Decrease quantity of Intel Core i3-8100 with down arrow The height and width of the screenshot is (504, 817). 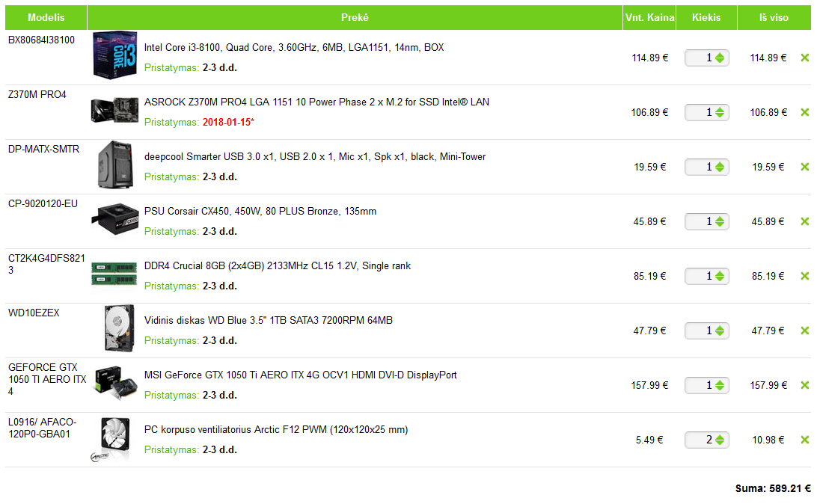pyautogui.click(x=720, y=61)
